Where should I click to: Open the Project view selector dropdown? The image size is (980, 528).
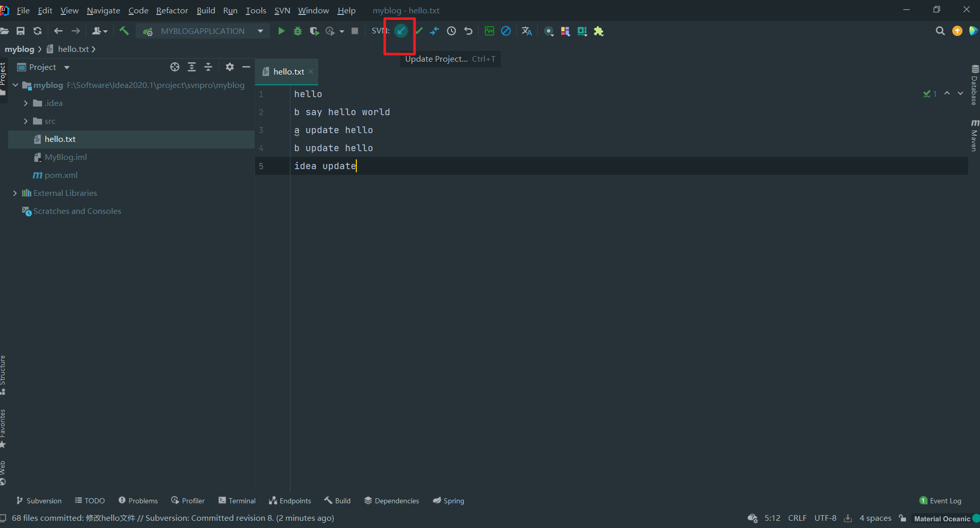point(43,67)
